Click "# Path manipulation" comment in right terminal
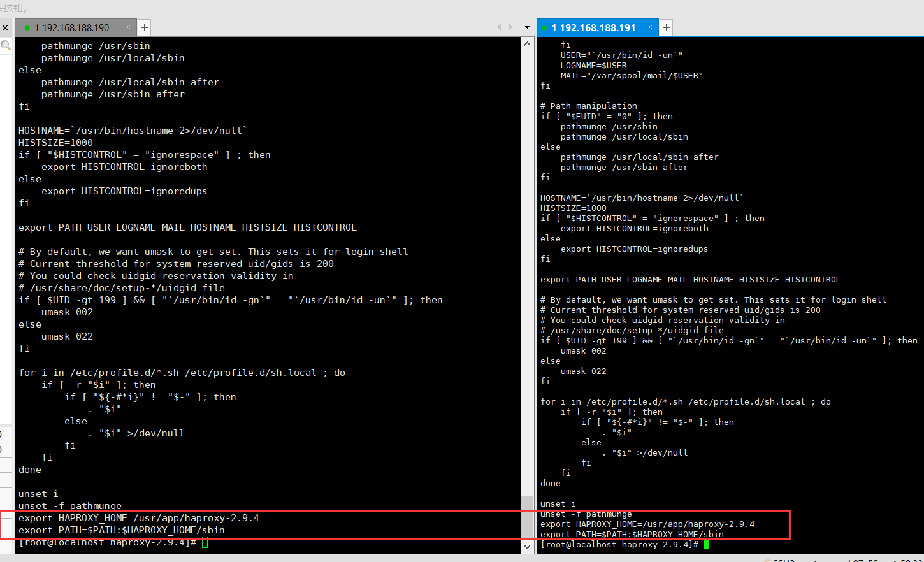 (x=589, y=106)
